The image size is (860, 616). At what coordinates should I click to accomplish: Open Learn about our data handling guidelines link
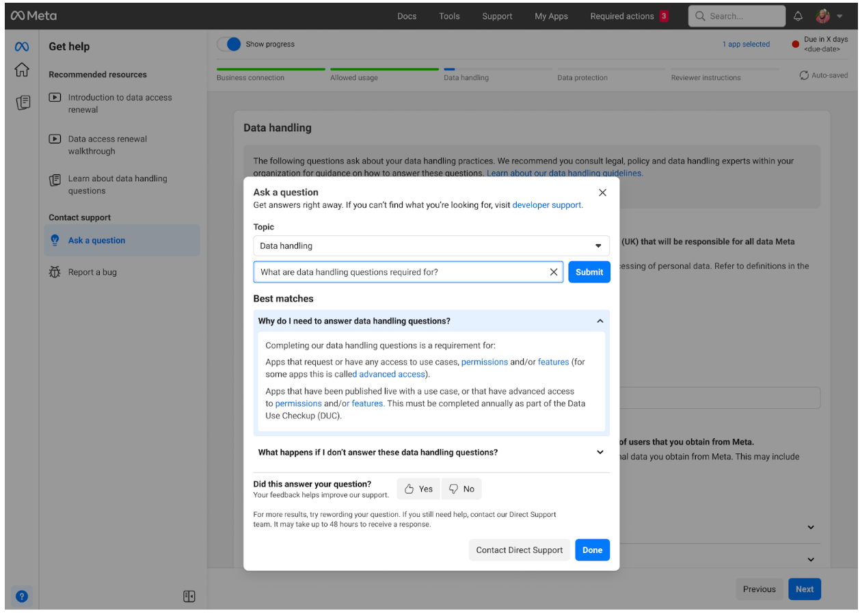(x=565, y=174)
